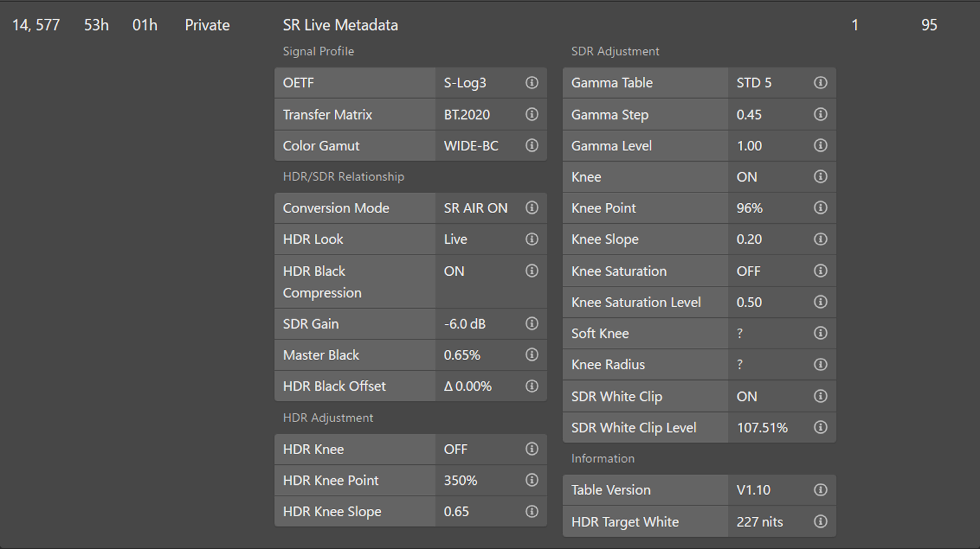This screenshot has height=549, width=980.
Task: Click the V1.10 table version value
Action: pos(753,490)
